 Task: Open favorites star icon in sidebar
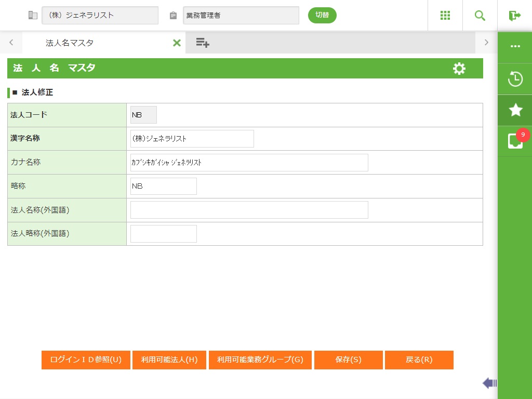pyautogui.click(x=515, y=110)
